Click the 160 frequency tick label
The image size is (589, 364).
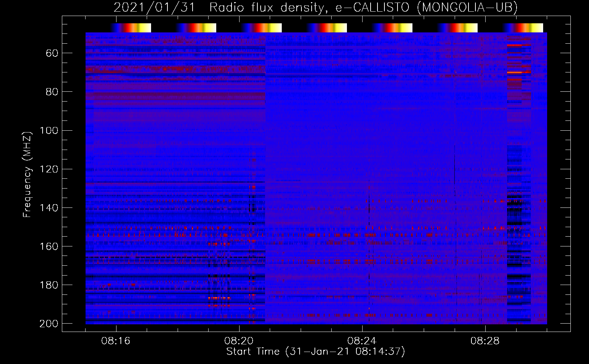pos(49,246)
